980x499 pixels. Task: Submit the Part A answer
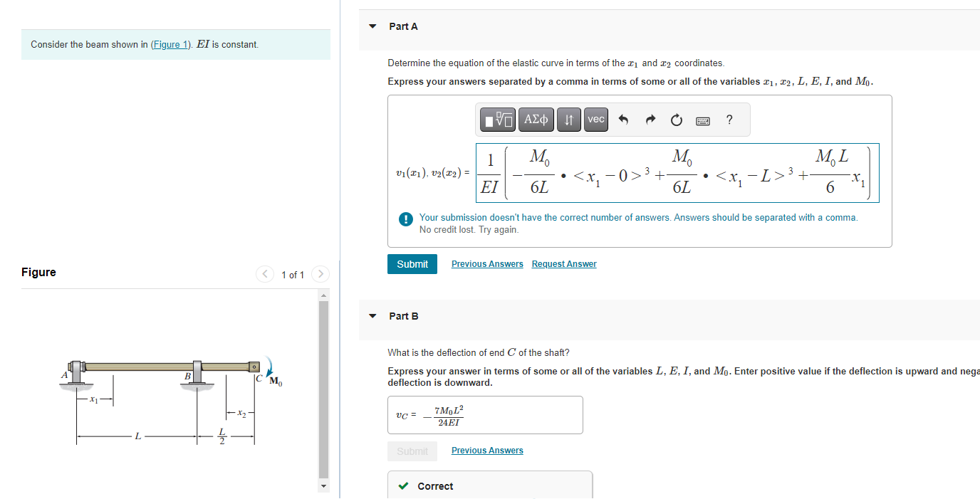(412, 263)
